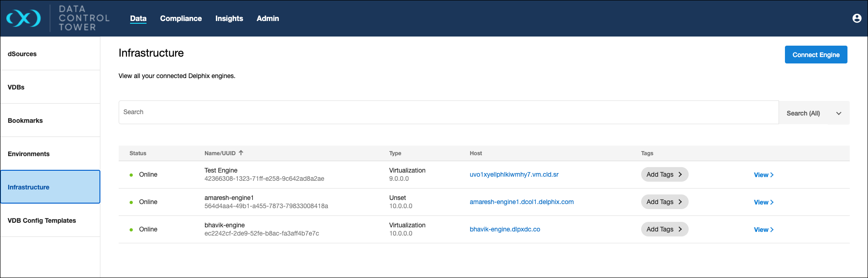
Task: Open the Data top menu
Action: [138, 18]
